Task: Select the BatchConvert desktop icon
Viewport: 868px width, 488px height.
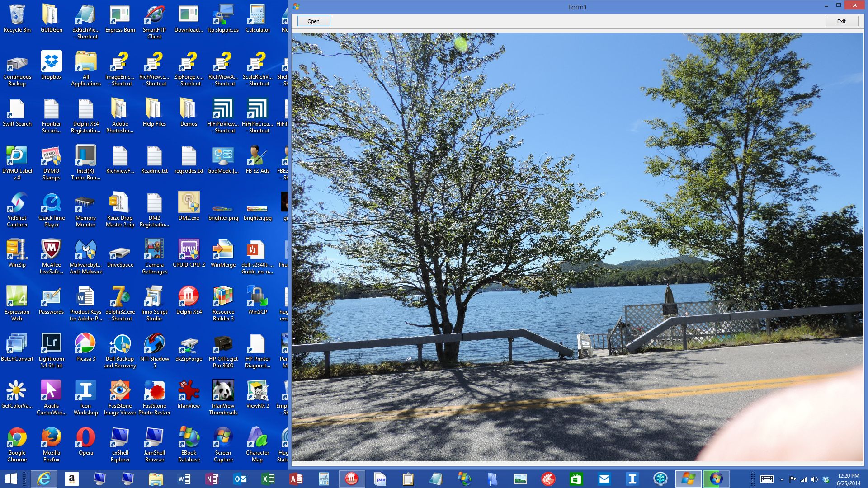Action: 17,348
